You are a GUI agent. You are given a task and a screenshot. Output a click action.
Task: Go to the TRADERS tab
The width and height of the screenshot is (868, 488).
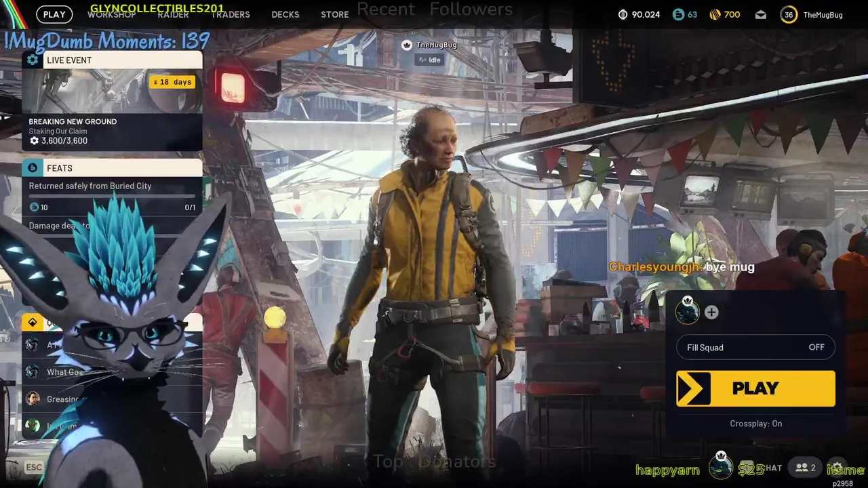[x=231, y=14]
